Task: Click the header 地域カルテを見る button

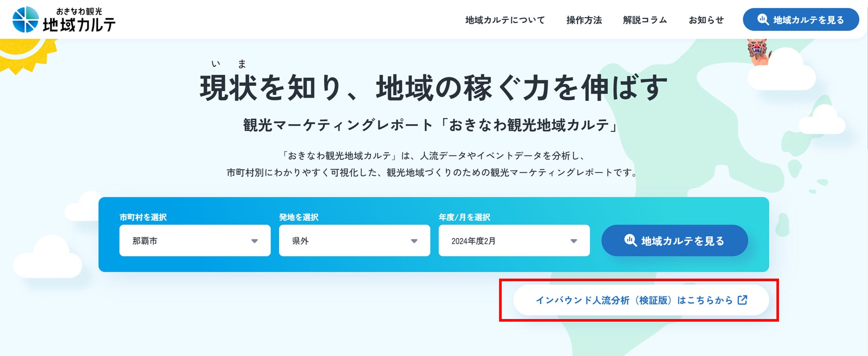Action: pos(801,20)
